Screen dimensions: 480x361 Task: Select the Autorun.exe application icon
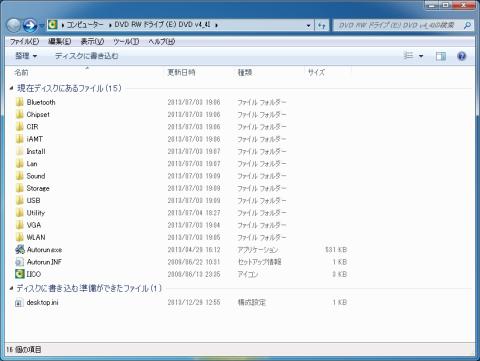[x=20, y=249]
